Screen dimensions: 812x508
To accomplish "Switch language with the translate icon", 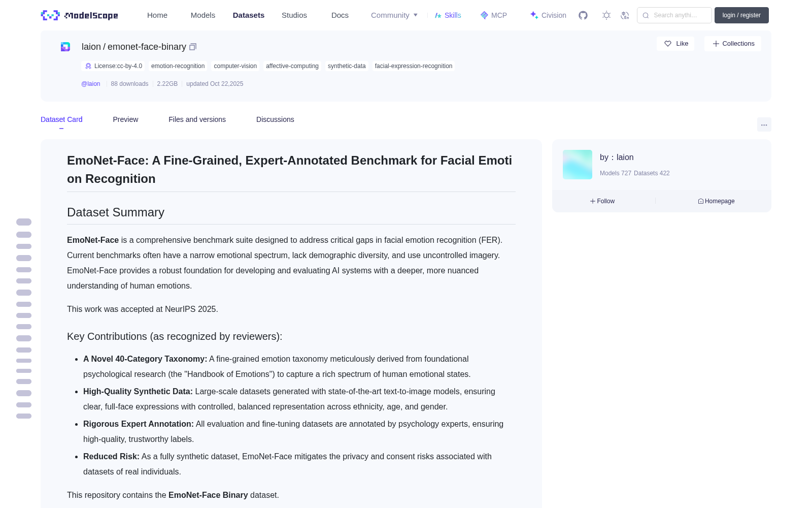I will [625, 15].
